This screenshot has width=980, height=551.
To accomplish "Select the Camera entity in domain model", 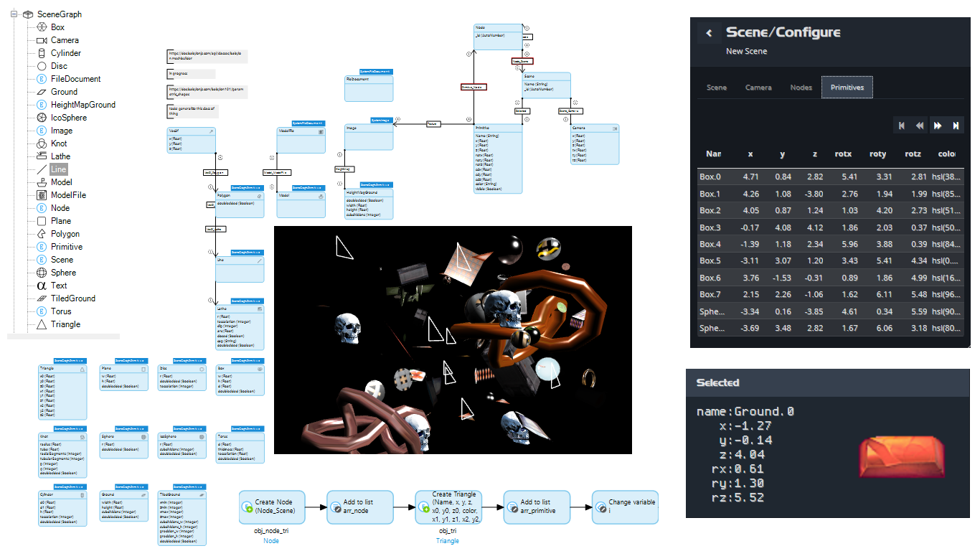I will (595, 143).
